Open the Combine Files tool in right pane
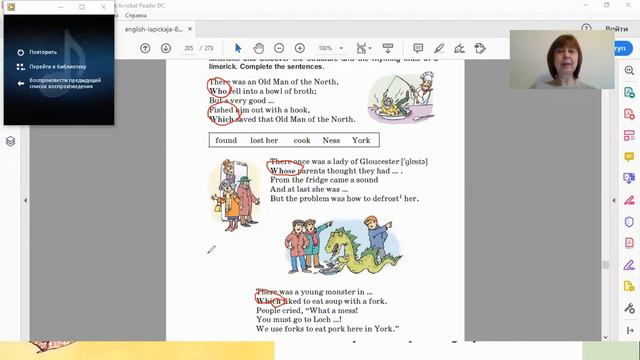640x360 pixels. (x=629, y=178)
